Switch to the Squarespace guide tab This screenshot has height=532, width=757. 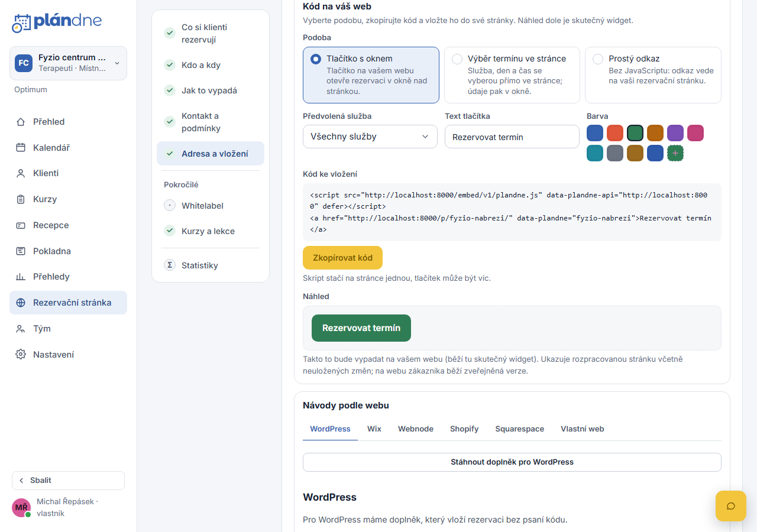click(520, 429)
